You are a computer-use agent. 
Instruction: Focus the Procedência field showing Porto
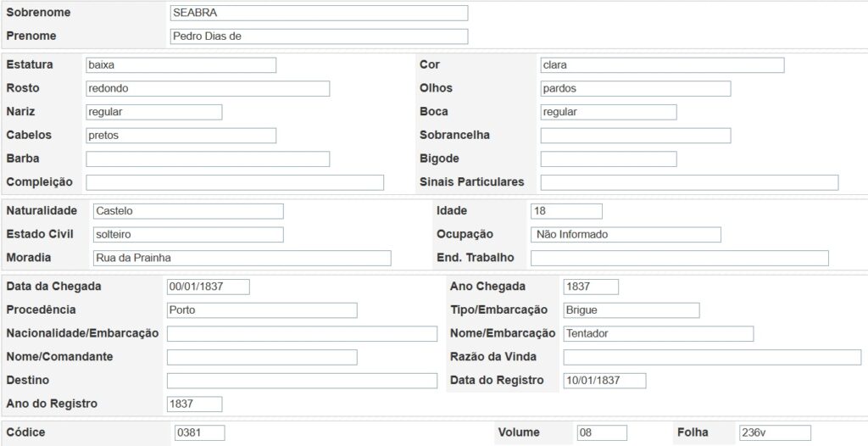pos(262,310)
